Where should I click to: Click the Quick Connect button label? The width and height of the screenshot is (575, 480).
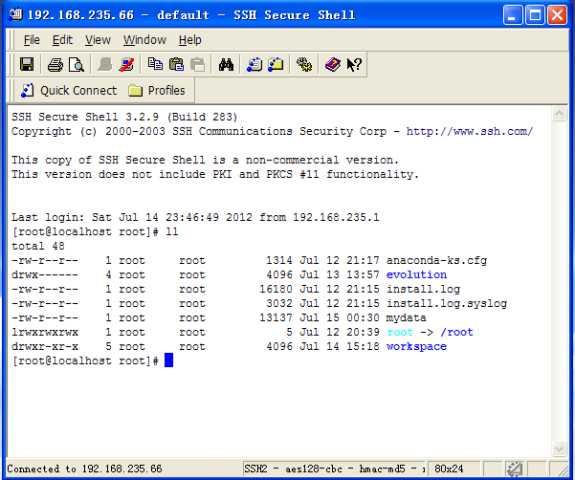(x=78, y=91)
